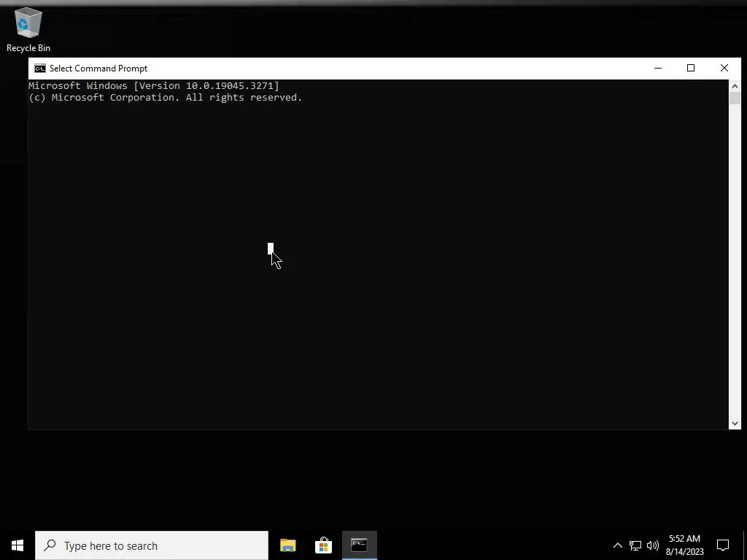Open the Recycle Bin desktop icon
This screenshot has width=747, height=560.
[x=28, y=29]
